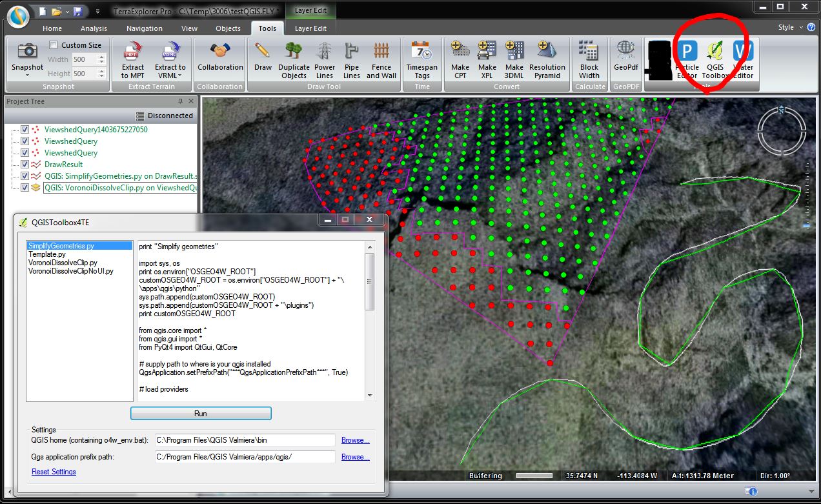The height and width of the screenshot is (504, 821).
Task: Enable the Custom Size checkbox
Action: (54, 45)
